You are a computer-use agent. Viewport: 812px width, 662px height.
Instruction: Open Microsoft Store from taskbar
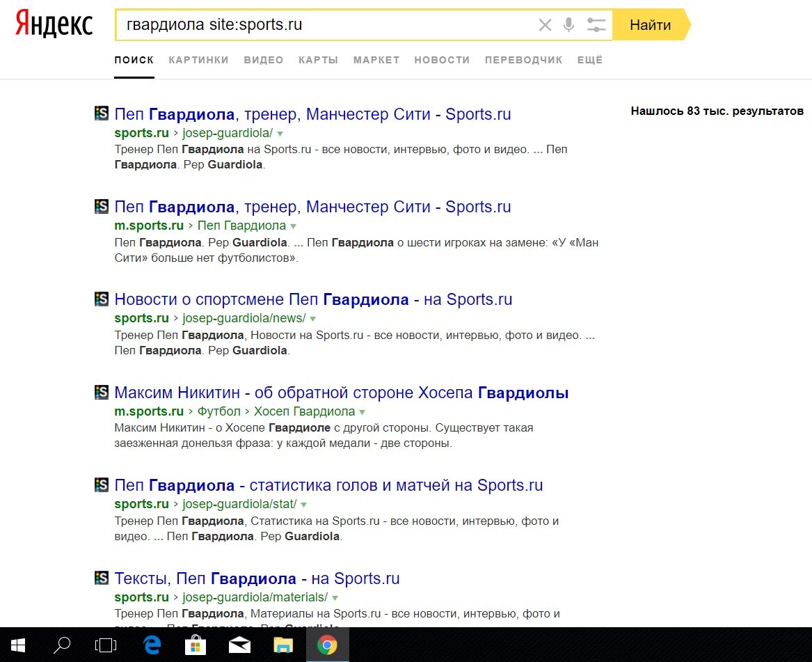(x=196, y=645)
